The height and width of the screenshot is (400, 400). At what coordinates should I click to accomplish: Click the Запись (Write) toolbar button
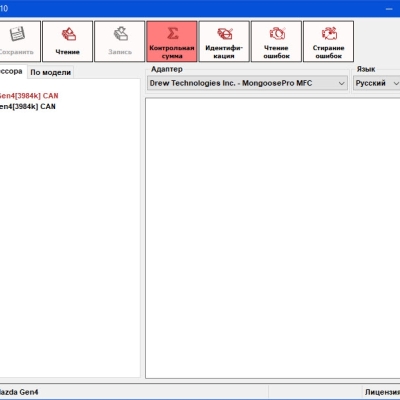click(120, 41)
